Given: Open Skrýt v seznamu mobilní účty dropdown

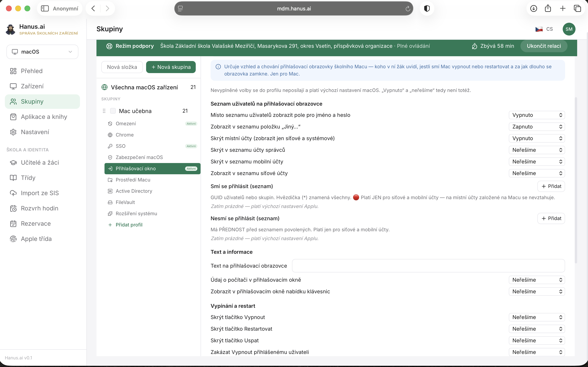Looking at the screenshot, I should (x=537, y=162).
